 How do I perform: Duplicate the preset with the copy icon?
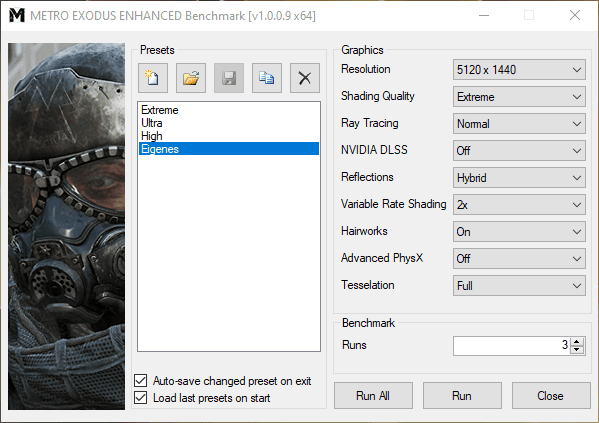pos(267,78)
